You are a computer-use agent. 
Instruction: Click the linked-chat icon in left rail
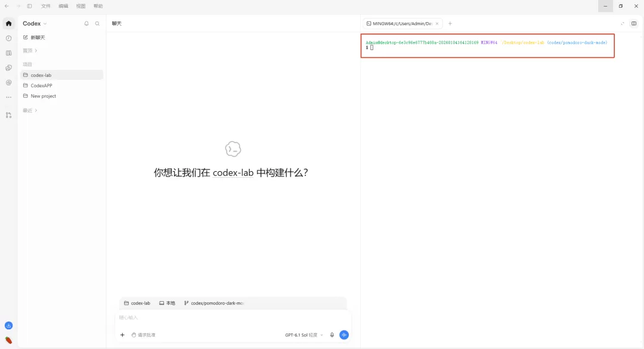pyautogui.click(x=8, y=68)
